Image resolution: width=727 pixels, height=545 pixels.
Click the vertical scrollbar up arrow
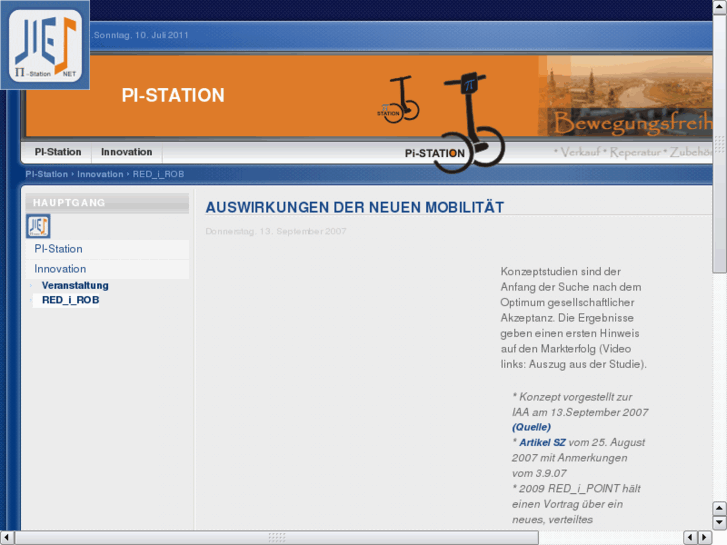coord(719,8)
